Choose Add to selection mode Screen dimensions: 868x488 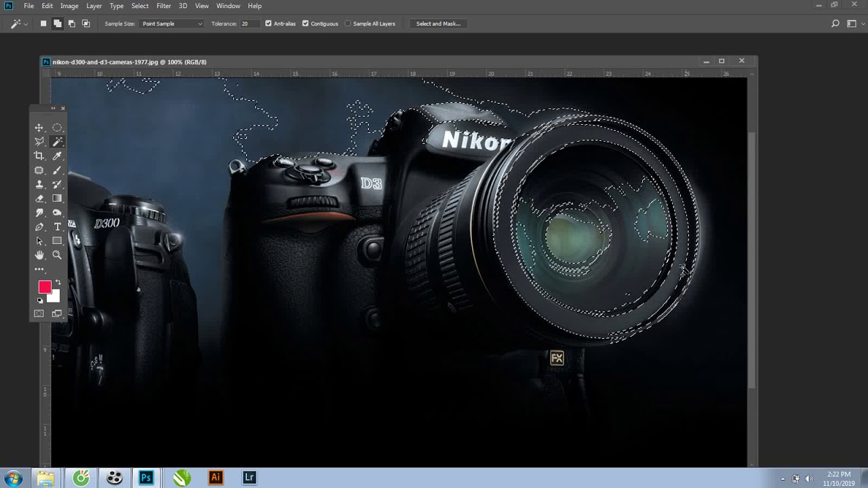58,24
